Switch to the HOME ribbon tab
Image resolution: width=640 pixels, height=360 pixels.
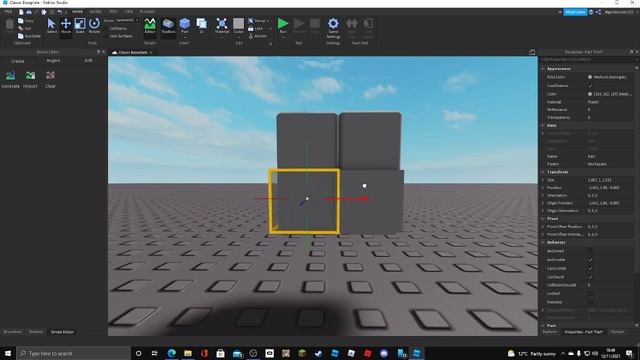(x=77, y=12)
